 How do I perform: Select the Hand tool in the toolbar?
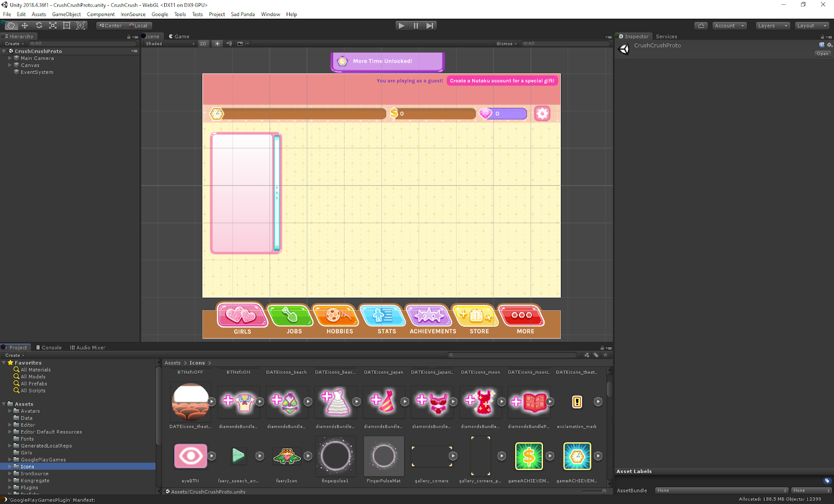click(x=11, y=26)
